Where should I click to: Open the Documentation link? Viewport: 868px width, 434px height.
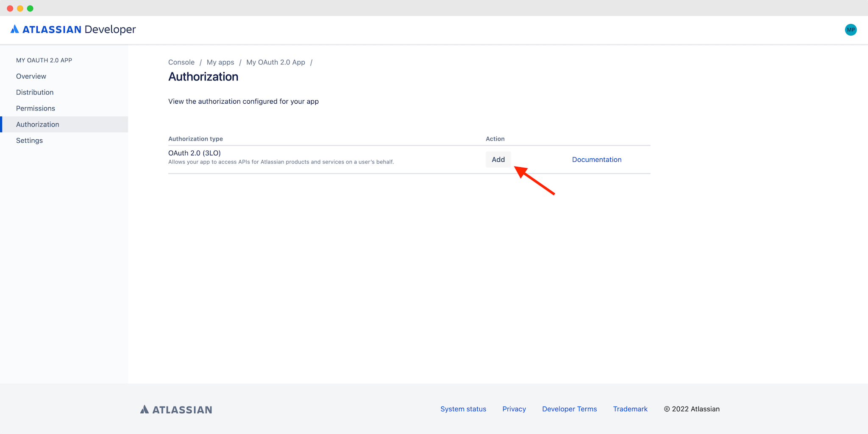coord(597,160)
